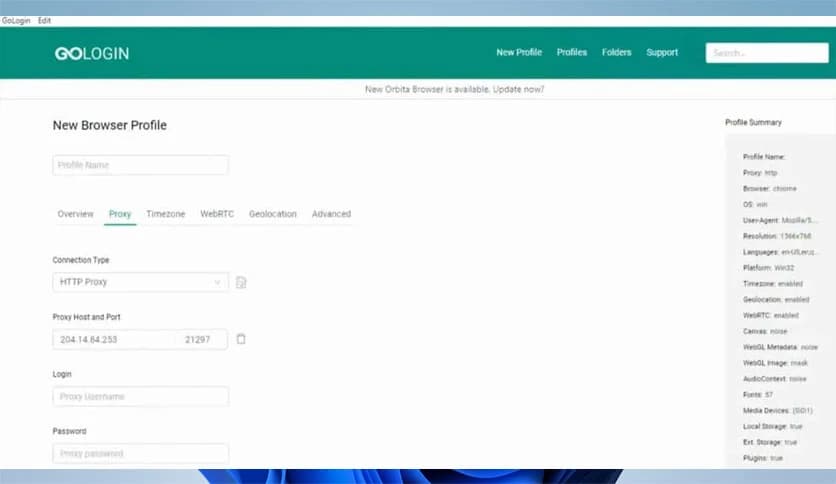Click the Proxy Host and Port label
The height and width of the screenshot is (484, 836).
pyautogui.click(x=86, y=317)
